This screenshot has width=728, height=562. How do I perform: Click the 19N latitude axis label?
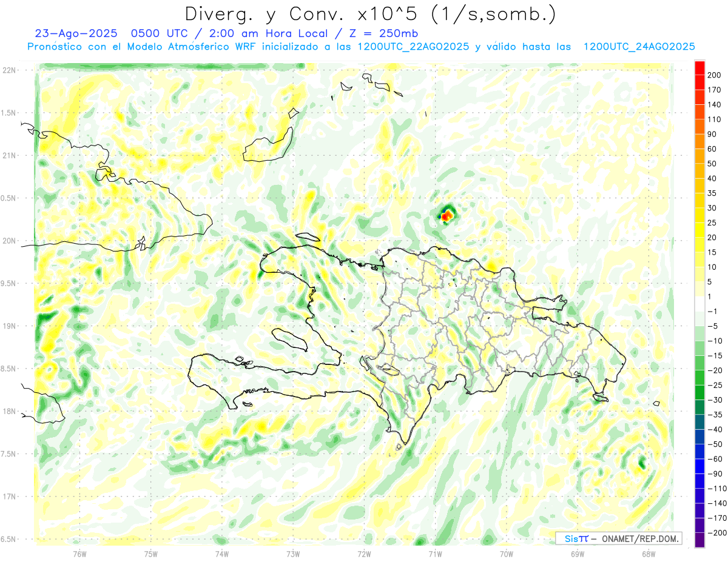point(9,326)
